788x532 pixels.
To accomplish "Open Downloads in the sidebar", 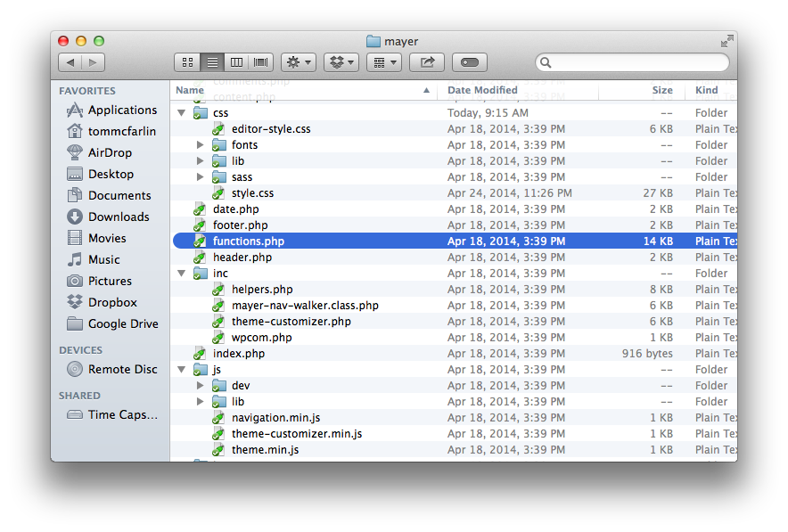I will 108,217.
